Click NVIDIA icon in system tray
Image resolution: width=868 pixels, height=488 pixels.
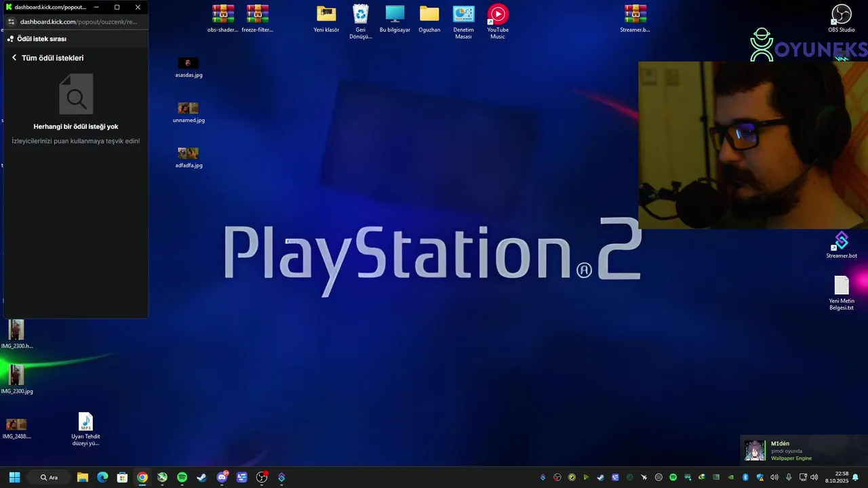(x=730, y=477)
